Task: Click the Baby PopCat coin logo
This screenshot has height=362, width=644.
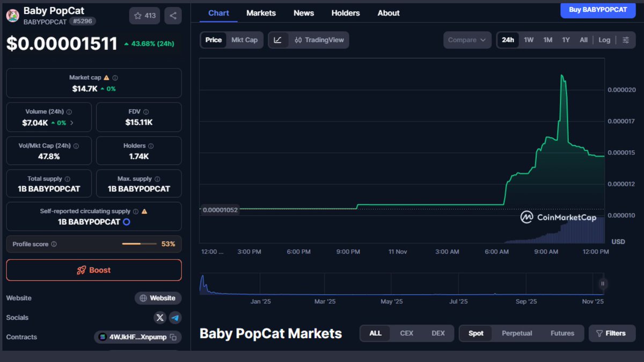Action: pyautogui.click(x=12, y=16)
